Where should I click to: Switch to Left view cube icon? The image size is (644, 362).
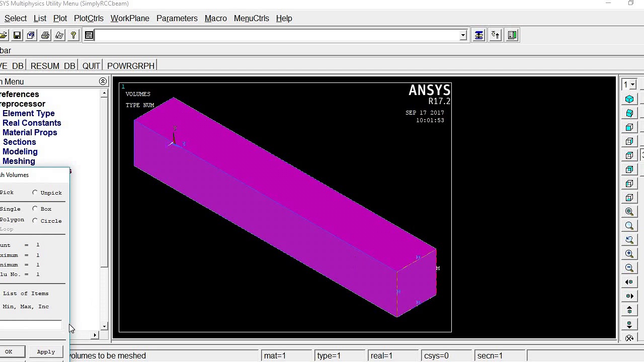coord(629,184)
